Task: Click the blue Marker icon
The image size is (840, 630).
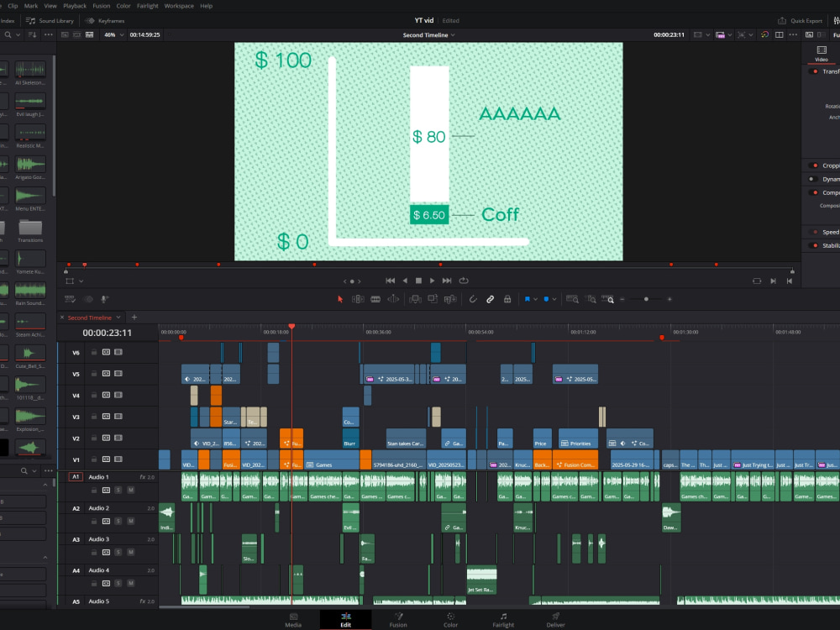Action: (546, 300)
